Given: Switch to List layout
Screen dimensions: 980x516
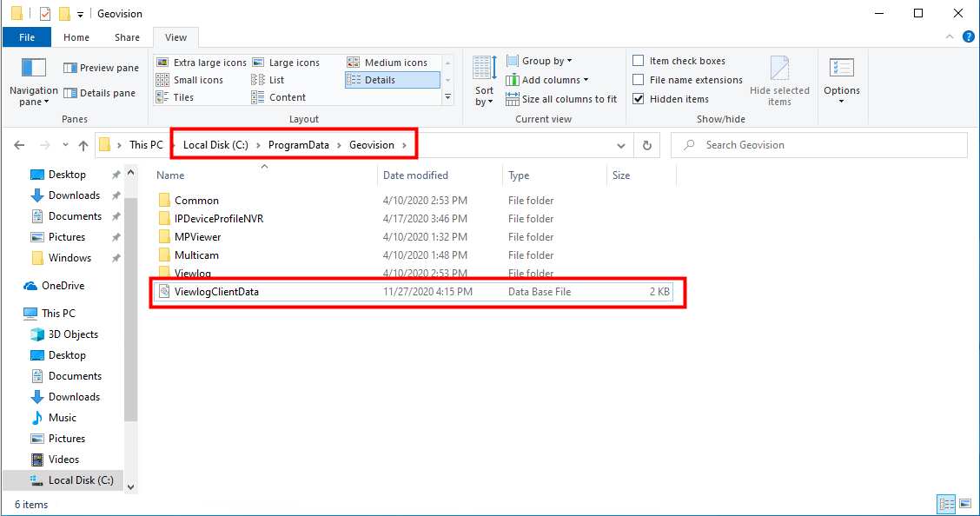Looking at the screenshot, I should 268,80.
